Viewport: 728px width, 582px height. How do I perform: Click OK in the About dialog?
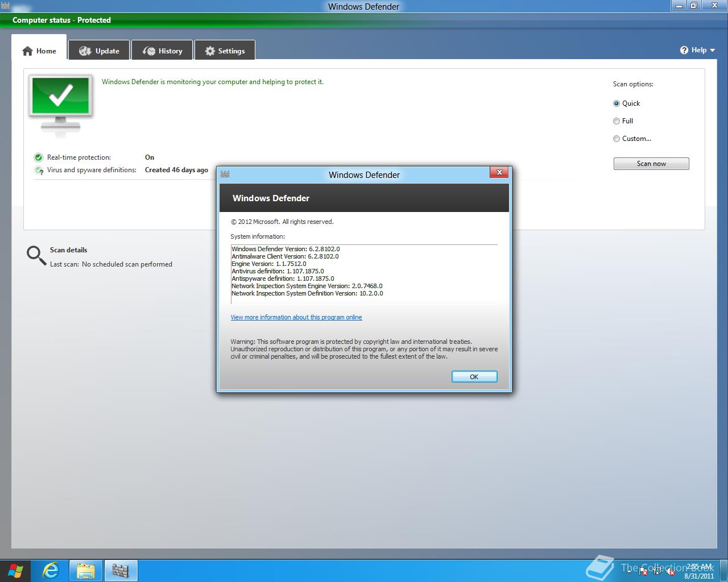(x=474, y=377)
